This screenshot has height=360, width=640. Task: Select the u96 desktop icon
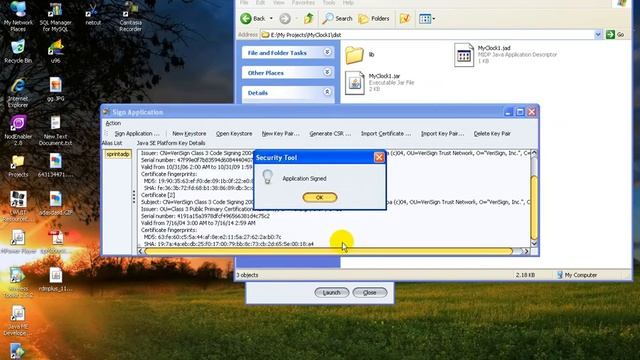tap(56, 51)
